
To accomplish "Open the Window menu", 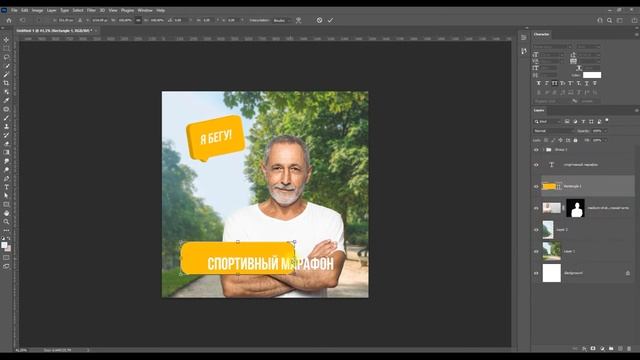I will point(145,10).
